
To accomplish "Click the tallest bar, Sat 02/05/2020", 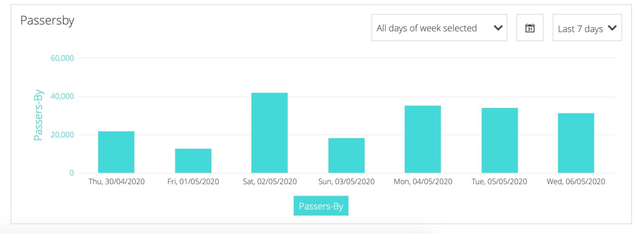I will click(x=270, y=133).
